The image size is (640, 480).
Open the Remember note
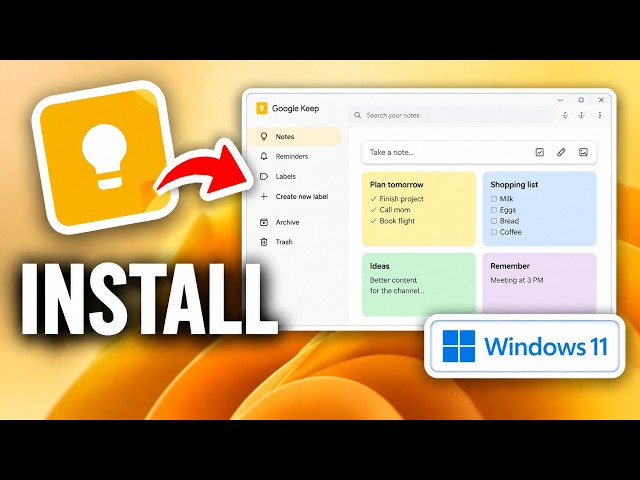540,284
